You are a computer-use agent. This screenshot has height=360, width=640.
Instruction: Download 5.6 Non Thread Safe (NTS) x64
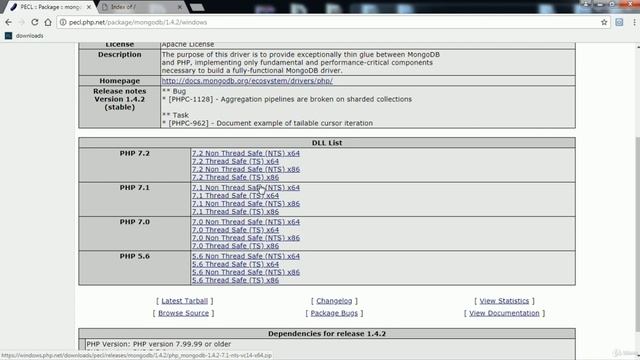(246, 256)
